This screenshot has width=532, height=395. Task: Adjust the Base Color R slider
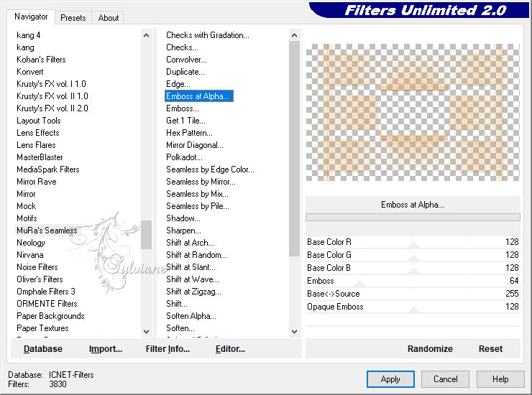pyautogui.click(x=413, y=242)
